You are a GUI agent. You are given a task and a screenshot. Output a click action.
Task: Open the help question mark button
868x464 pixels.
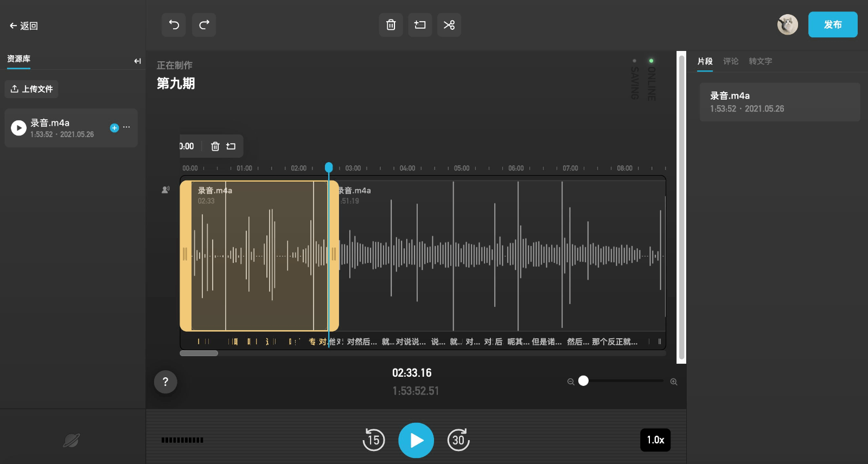tap(165, 382)
